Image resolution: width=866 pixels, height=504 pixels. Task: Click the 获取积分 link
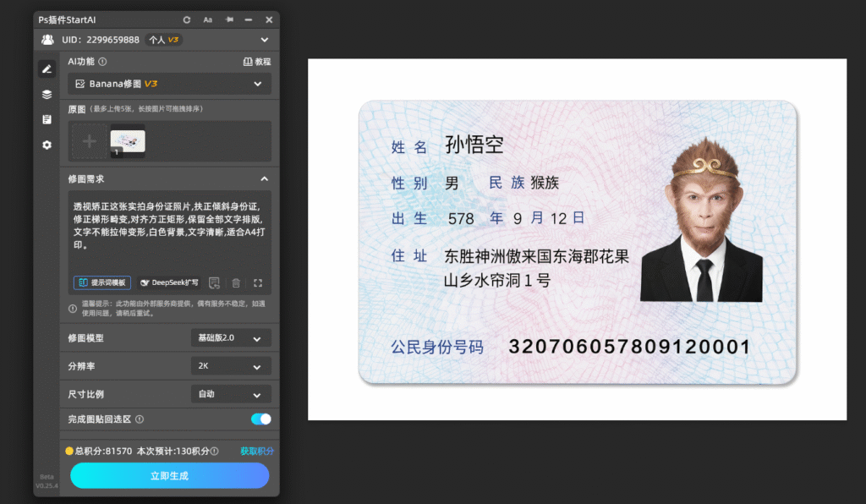click(257, 451)
